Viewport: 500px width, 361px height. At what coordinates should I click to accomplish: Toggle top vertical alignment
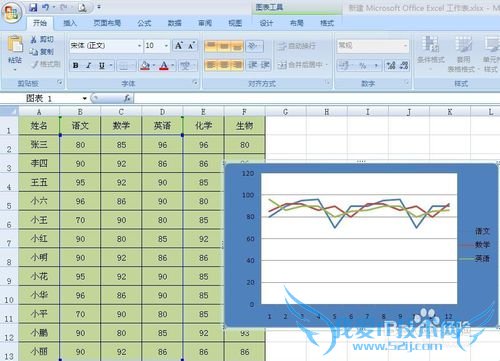(211, 46)
